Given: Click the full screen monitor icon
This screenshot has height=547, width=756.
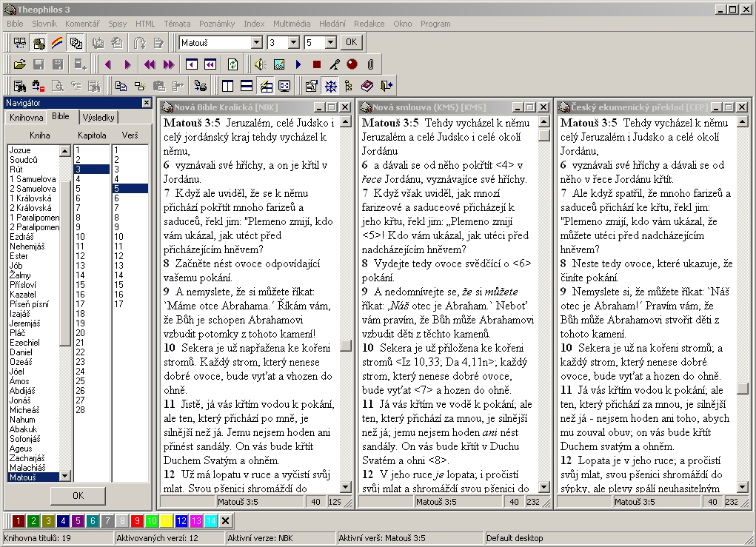Looking at the screenshot, I should point(284,87).
